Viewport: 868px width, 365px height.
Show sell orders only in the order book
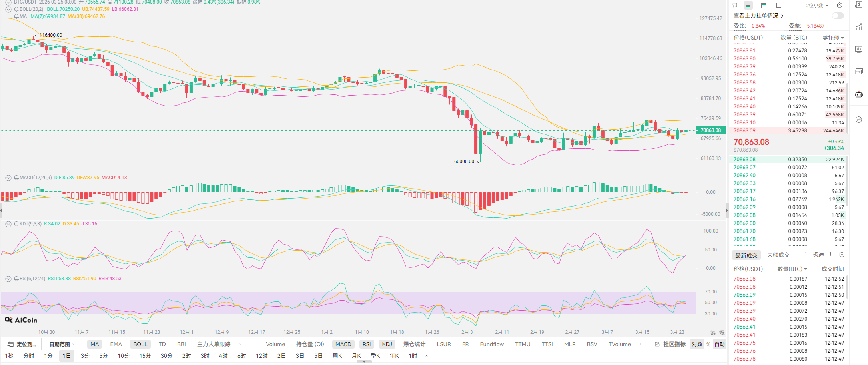click(763, 5)
